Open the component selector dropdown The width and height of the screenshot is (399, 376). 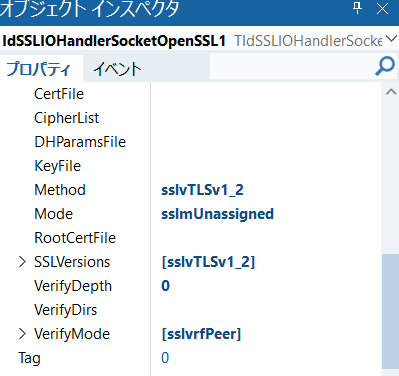391,39
